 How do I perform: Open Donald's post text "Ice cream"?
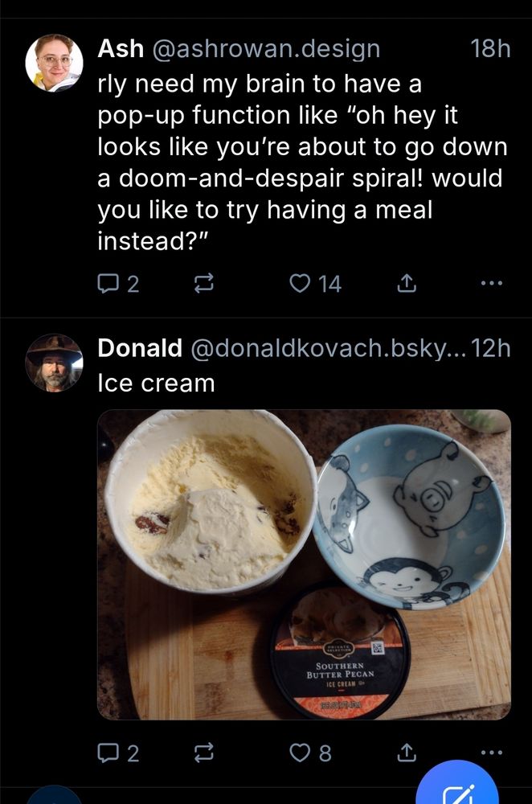coord(156,384)
